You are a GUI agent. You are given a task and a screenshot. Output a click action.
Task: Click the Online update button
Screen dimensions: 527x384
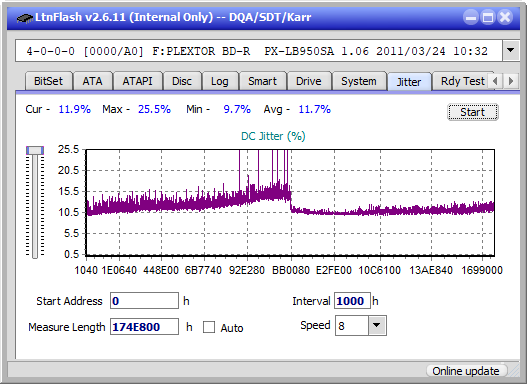[x=466, y=371]
